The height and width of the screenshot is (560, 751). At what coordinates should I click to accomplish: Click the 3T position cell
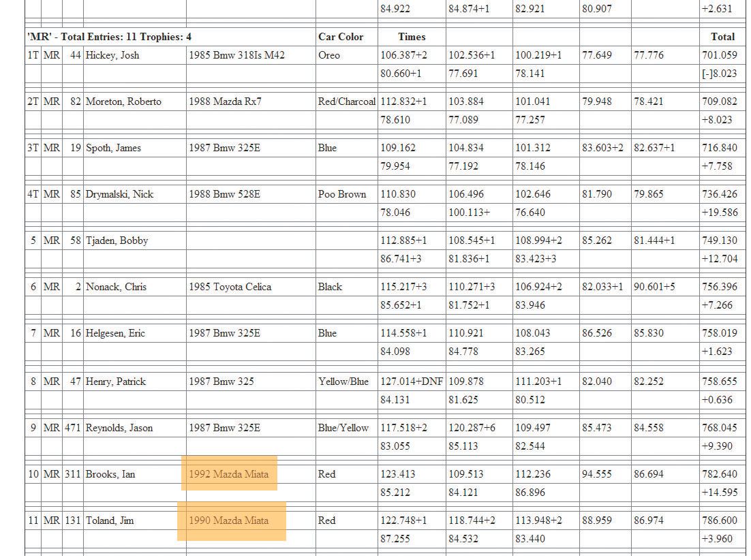(33, 148)
